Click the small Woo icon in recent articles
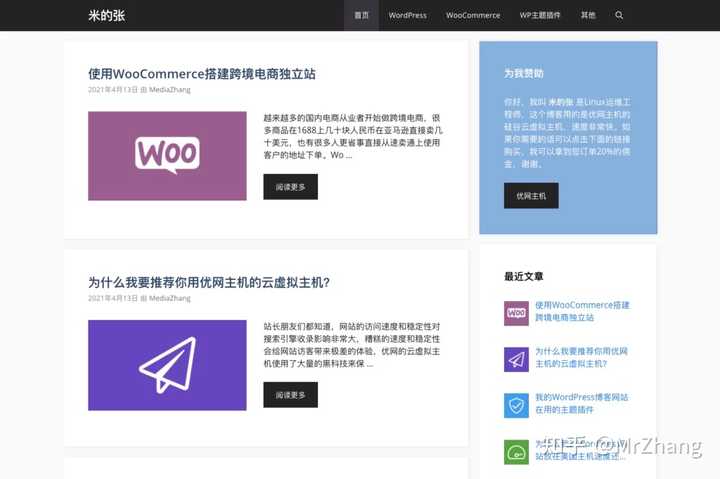Image resolution: width=720 pixels, height=479 pixels. (x=516, y=313)
